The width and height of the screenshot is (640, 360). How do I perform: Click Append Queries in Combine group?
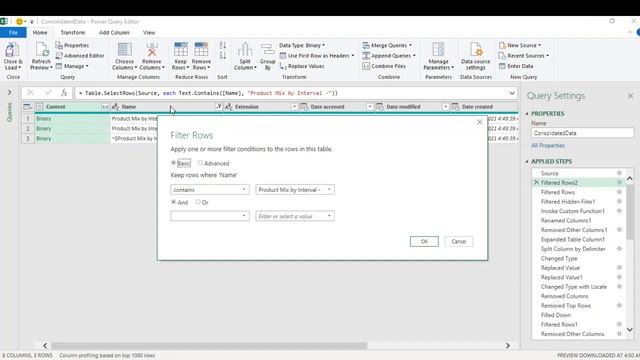389,56
